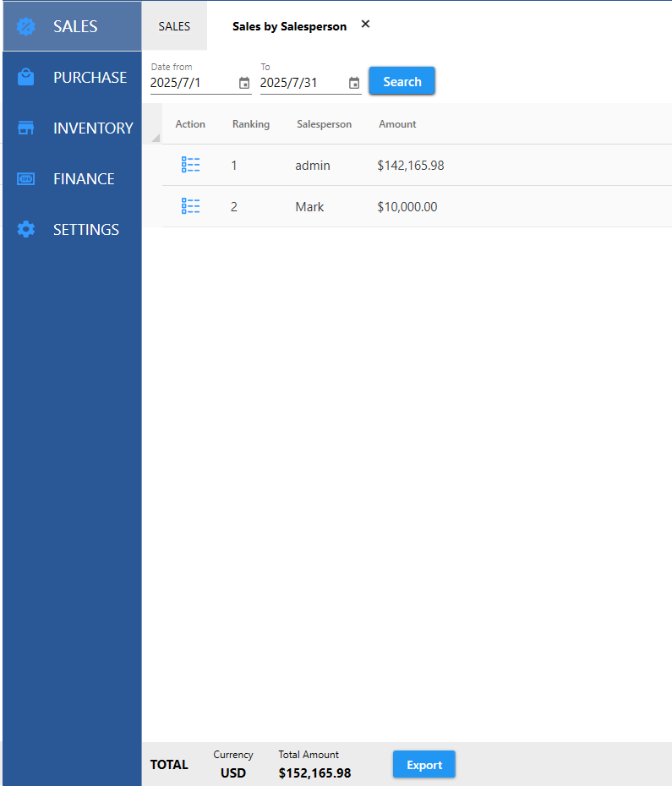Open calendar picker for Date from
Image resolution: width=672 pixels, height=786 pixels.
(244, 83)
